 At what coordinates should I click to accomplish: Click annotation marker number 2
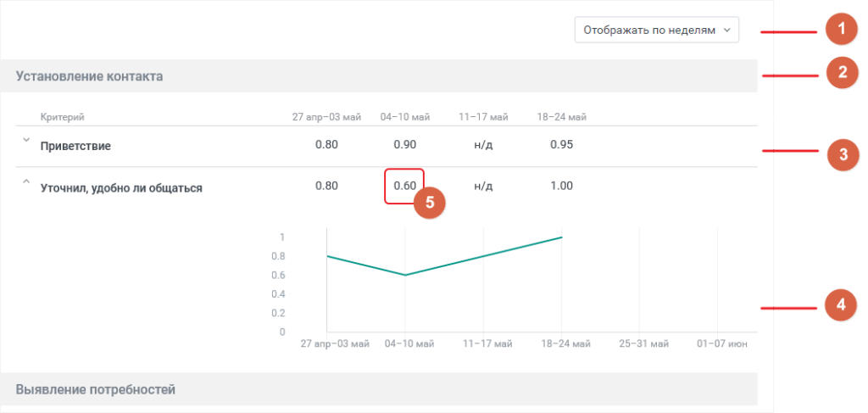(841, 73)
